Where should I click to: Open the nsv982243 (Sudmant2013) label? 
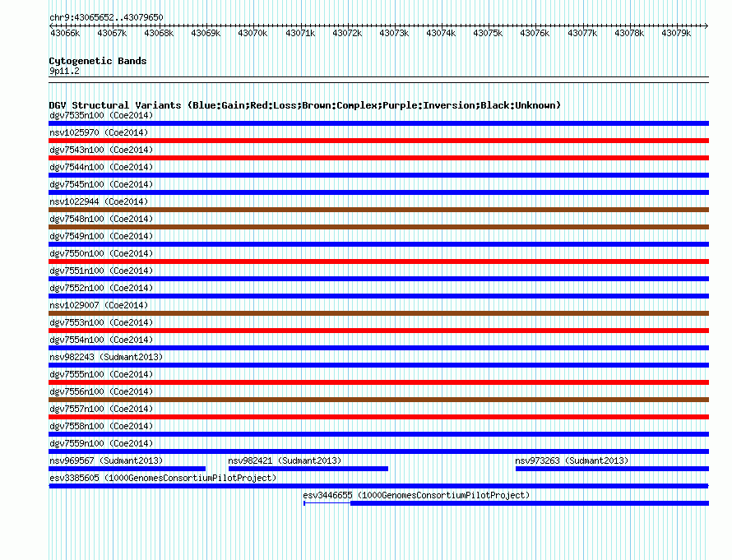click(x=106, y=357)
